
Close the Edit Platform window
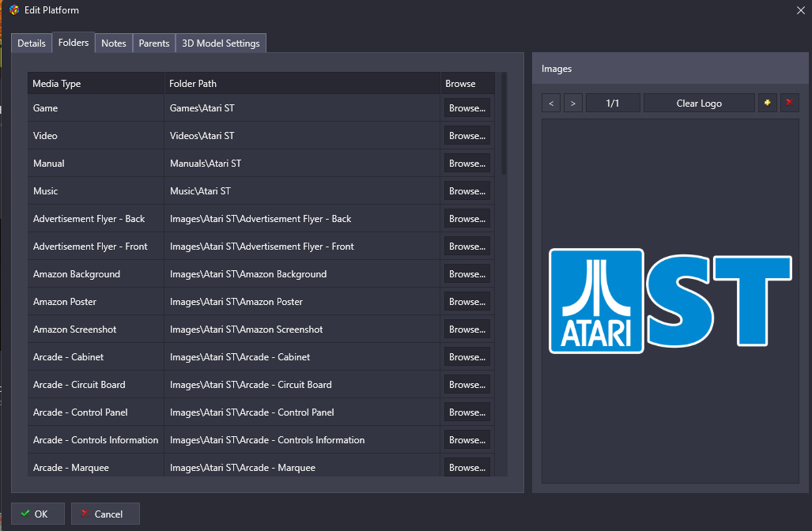[801, 10]
